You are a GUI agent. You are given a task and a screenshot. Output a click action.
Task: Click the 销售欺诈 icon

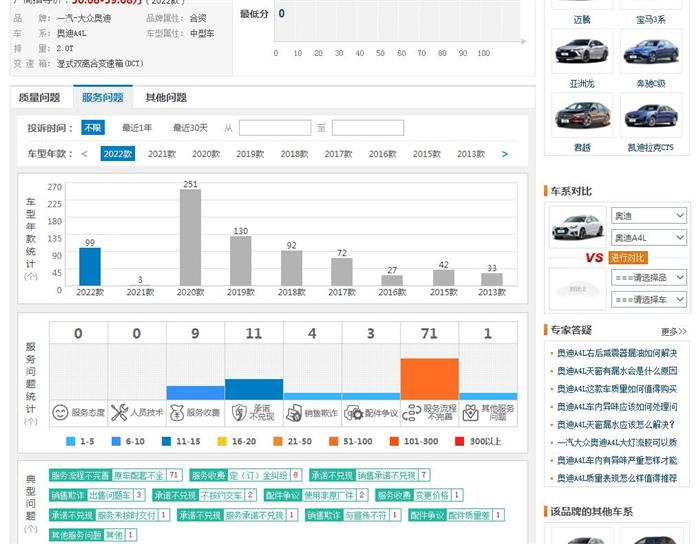294,413
